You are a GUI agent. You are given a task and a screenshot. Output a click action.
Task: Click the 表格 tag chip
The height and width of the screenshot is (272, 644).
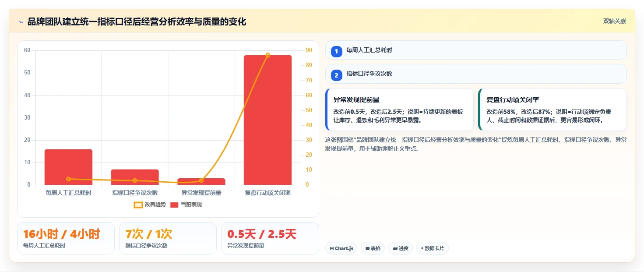pyautogui.click(x=373, y=248)
